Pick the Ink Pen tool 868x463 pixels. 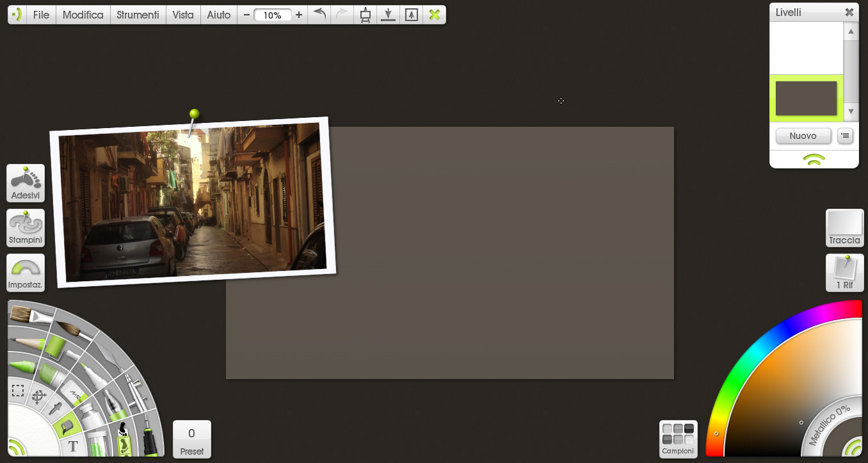[x=150, y=435]
